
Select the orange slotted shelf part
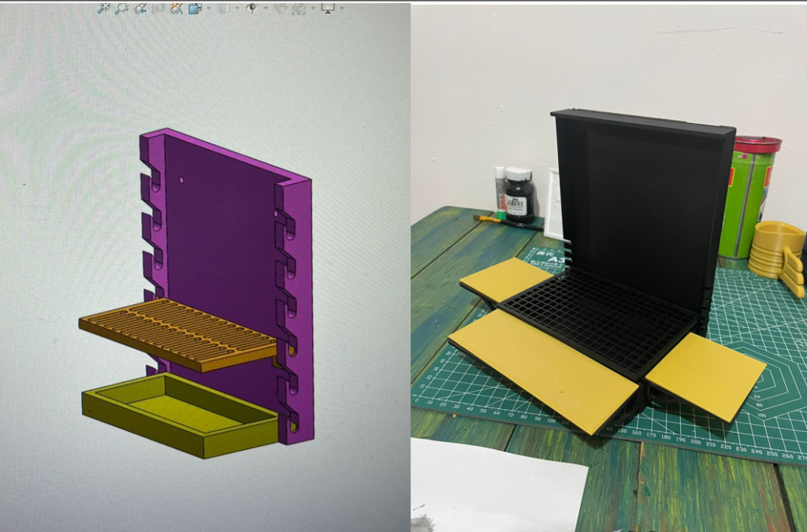[x=177, y=333]
